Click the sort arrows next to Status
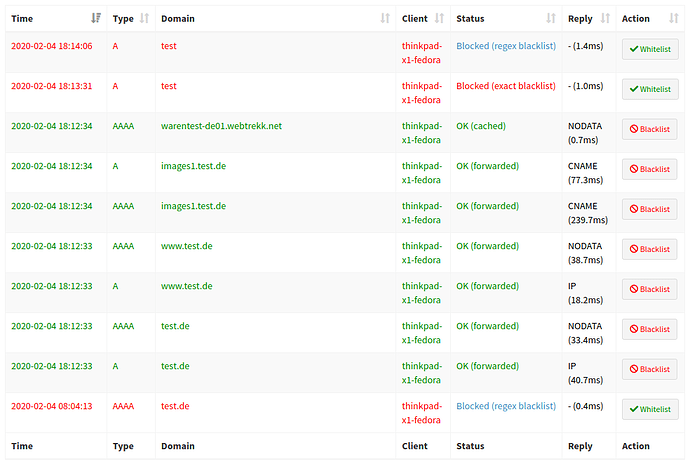This screenshot has width=690, height=463. click(x=550, y=18)
